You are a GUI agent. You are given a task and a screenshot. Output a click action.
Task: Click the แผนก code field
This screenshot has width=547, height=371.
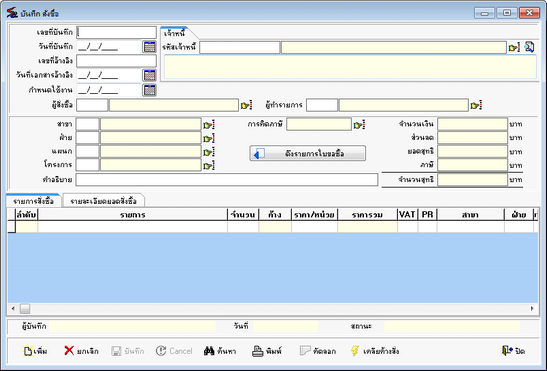coord(88,151)
